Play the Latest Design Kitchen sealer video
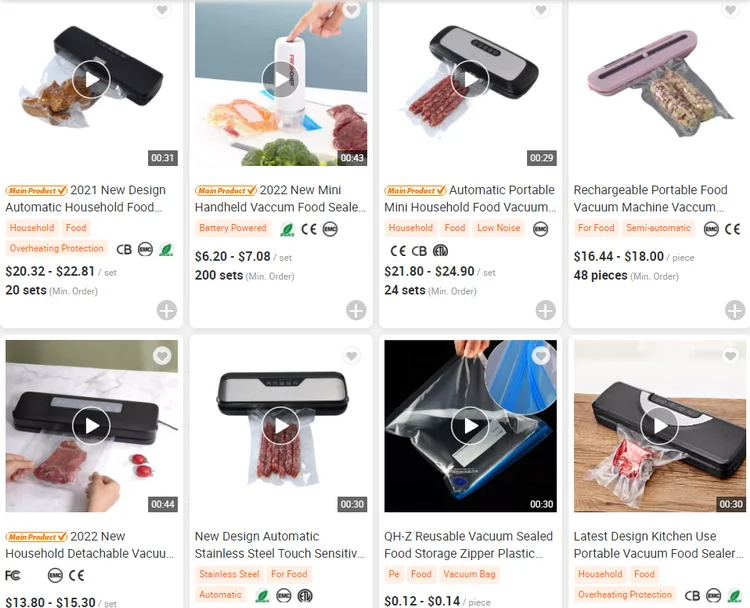750x608 pixels. [660, 426]
